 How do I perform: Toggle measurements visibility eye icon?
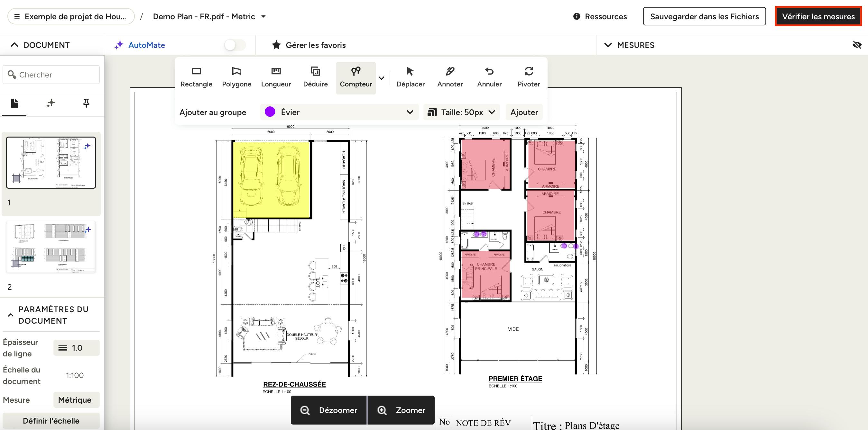[857, 45]
